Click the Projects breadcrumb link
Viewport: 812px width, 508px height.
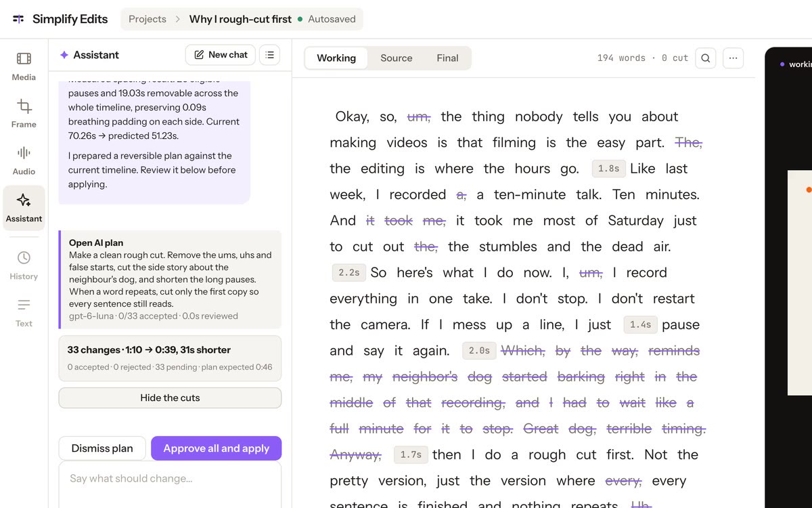(x=148, y=19)
